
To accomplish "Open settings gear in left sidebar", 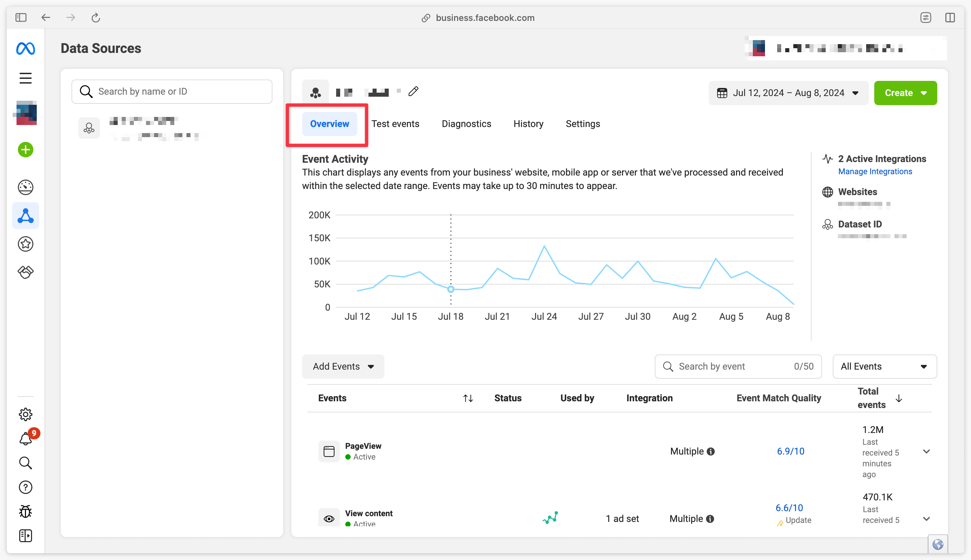I will (x=25, y=414).
